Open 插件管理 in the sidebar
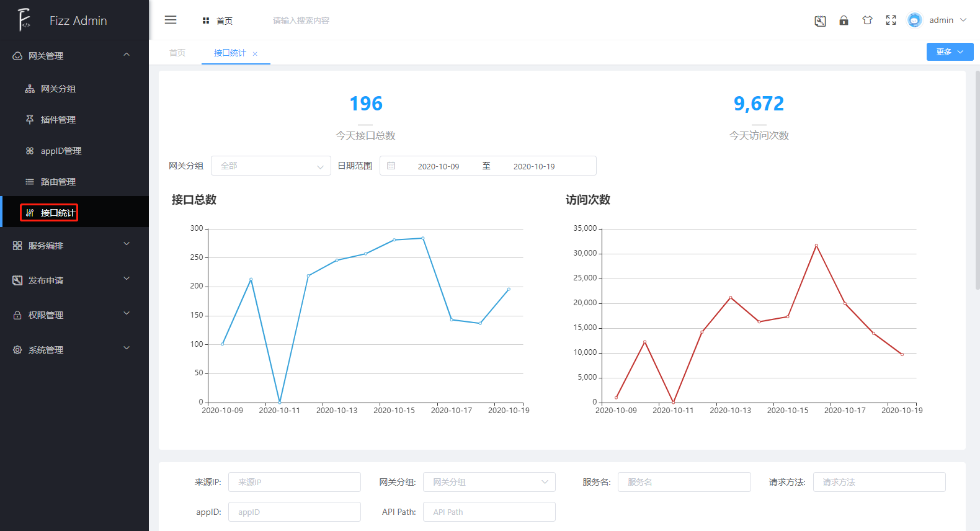 click(58, 120)
